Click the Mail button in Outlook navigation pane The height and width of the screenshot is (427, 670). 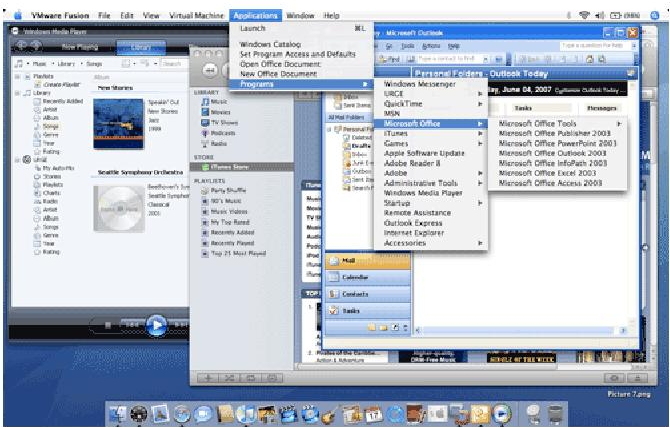click(x=368, y=261)
